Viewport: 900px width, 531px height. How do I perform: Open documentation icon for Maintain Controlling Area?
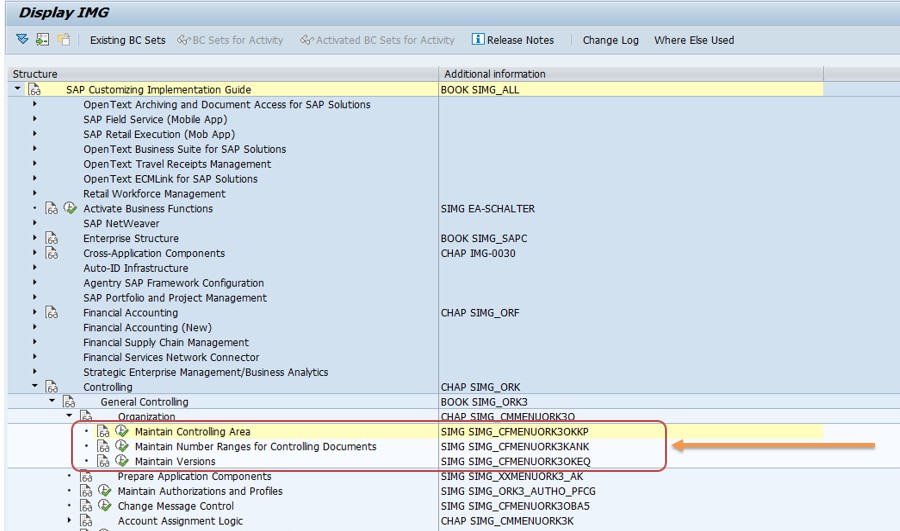(x=103, y=432)
